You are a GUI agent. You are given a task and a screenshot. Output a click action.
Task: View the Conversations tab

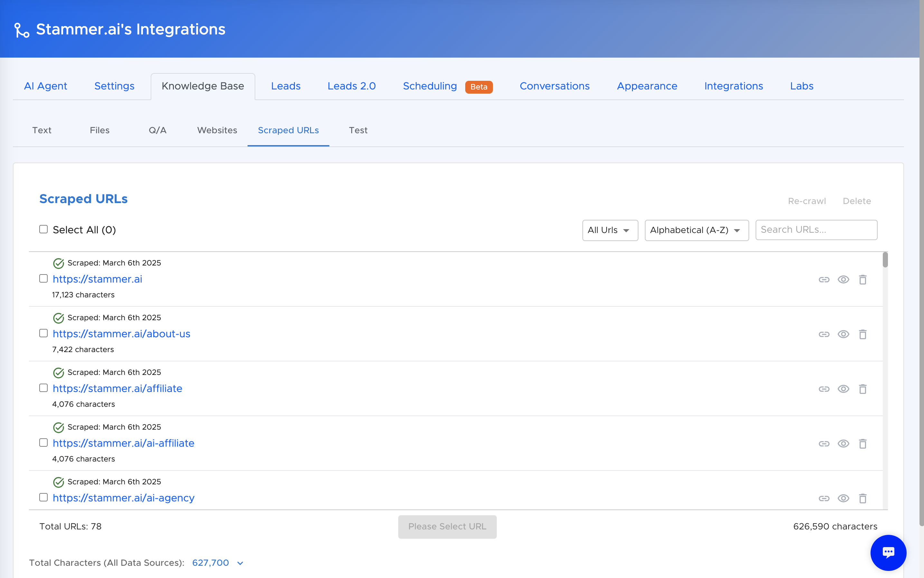[554, 86]
